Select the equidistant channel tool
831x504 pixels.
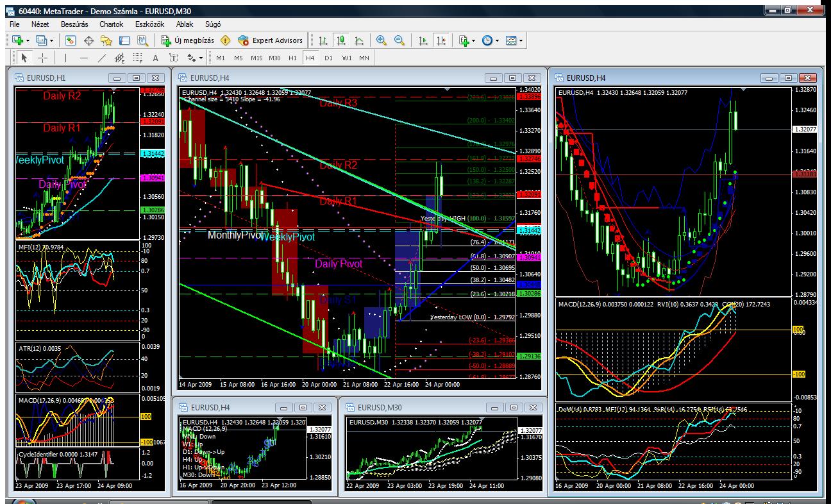(x=119, y=58)
